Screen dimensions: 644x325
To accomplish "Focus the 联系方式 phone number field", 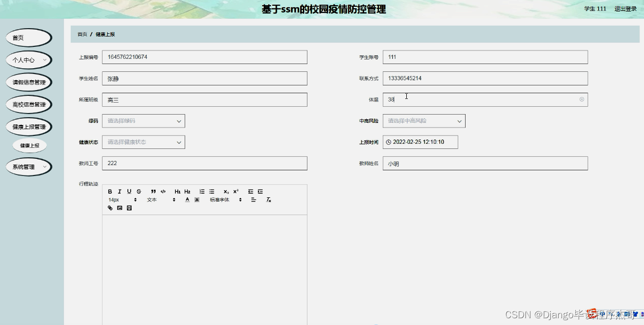I will tap(485, 78).
